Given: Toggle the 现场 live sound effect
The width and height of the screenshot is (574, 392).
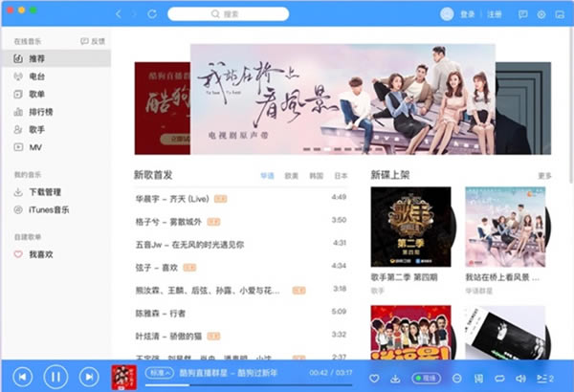Looking at the screenshot, I should pos(426,378).
